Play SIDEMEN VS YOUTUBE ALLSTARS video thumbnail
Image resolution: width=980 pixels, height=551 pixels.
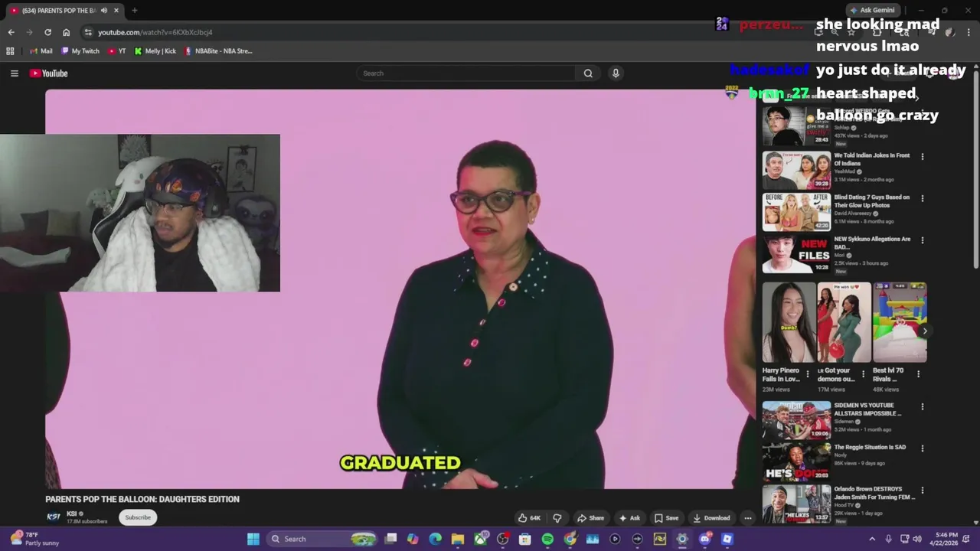pos(796,420)
